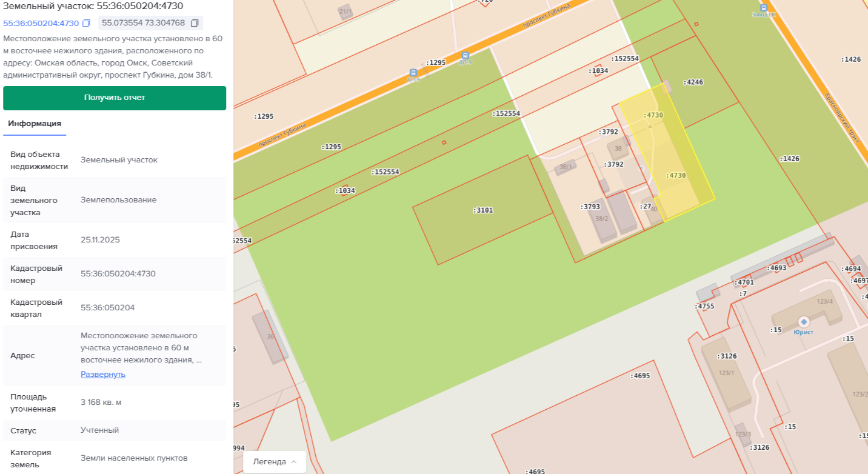Select the value Землепользование
This screenshot has height=474, width=868.
(x=119, y=200)
